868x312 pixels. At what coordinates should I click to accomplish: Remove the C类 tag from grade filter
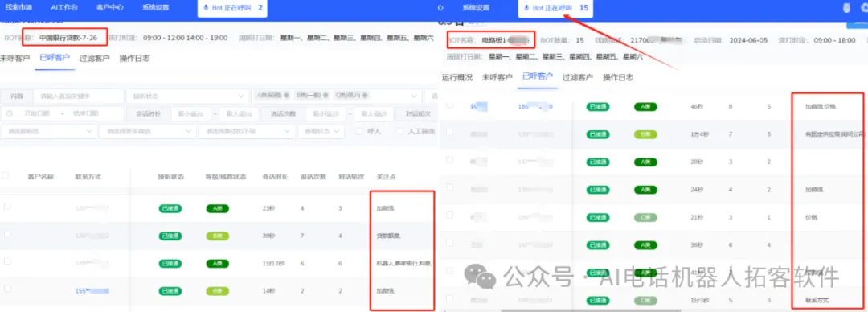364,96
